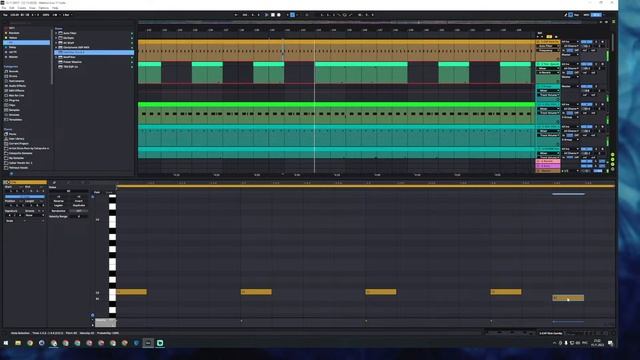Viewport: 640px width, 360px height.
Task: Open Current Project under Places
Action: click(x=18, y=144)
